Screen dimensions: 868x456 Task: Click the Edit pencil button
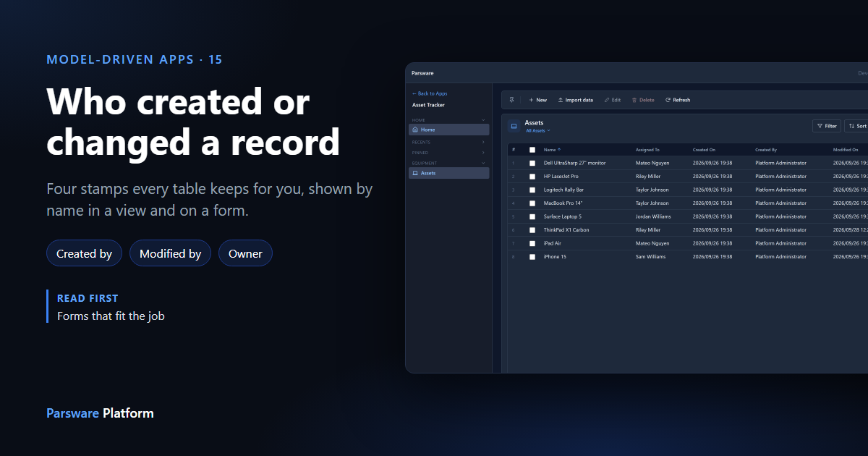coord(613,100)
